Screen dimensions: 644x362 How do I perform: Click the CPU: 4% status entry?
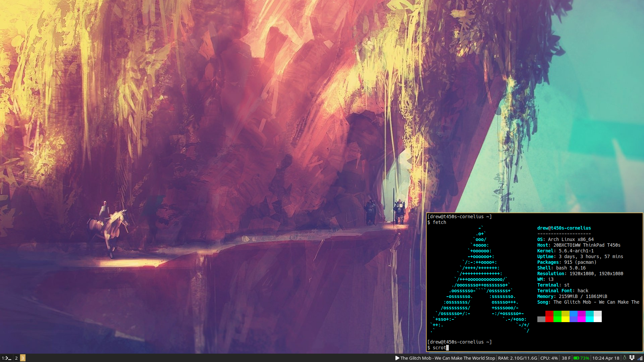(549, 358)
